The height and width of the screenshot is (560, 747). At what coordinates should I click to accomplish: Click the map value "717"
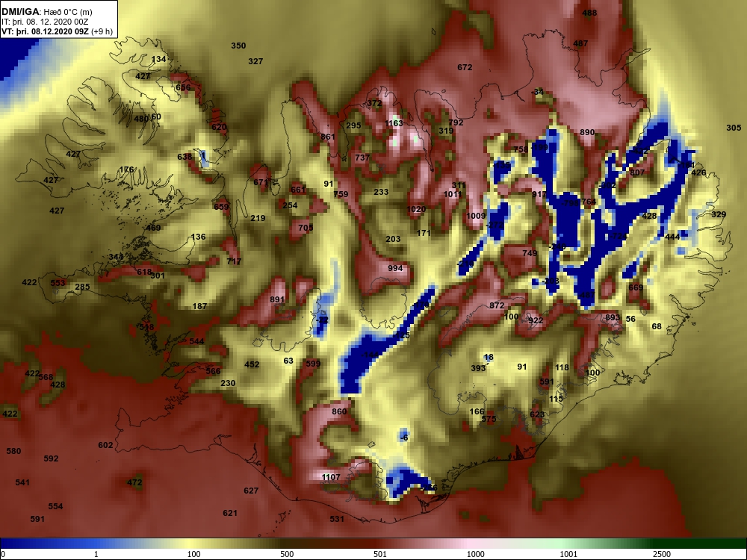(x=234, y=261)
